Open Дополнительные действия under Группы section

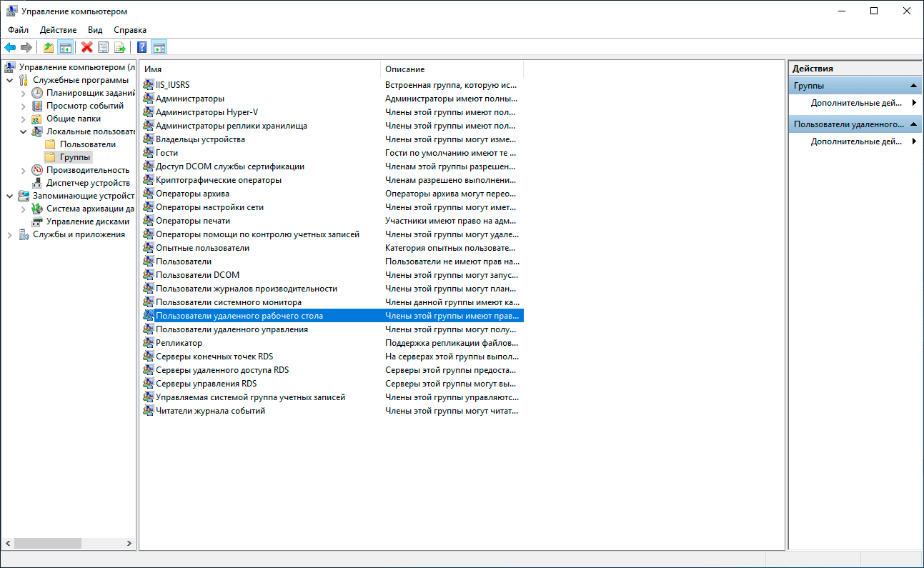point(856,103)
